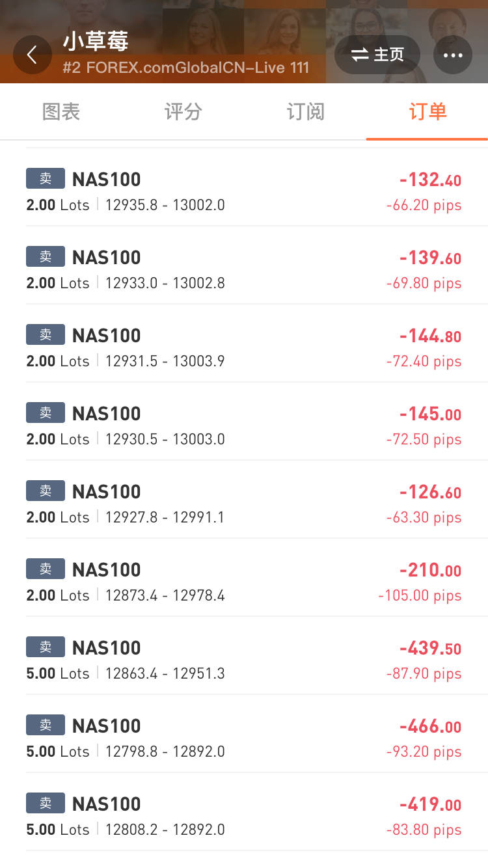Image resolution: width=488 pixels, height=868 pixels.
Task: Tap the -439.50 loss amount
Action: pyautogui.click(x=430, y=648)
